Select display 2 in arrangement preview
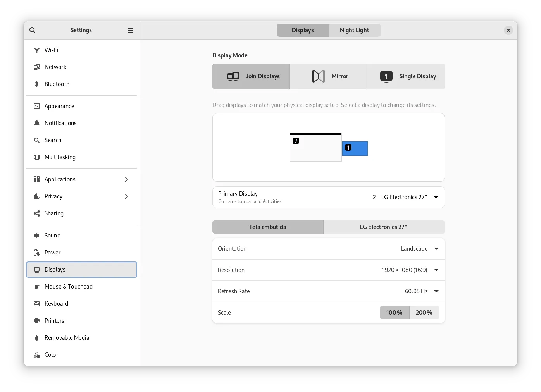Image resolution: width=541 pixels, height=392 pixels. 316,149
